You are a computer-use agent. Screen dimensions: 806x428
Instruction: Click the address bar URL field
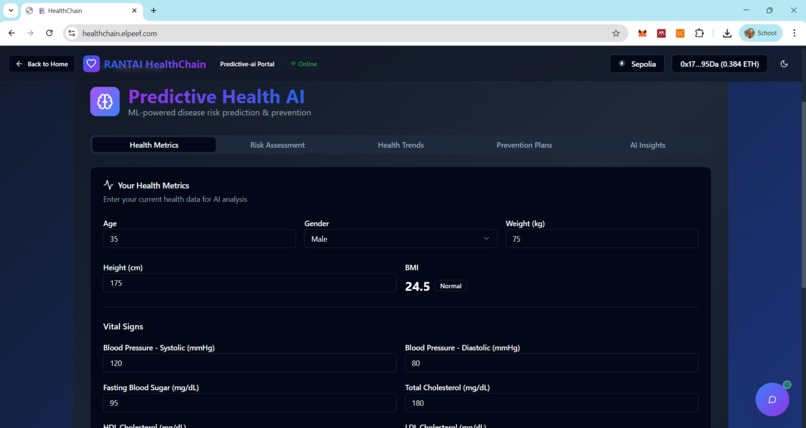[344, 33]
